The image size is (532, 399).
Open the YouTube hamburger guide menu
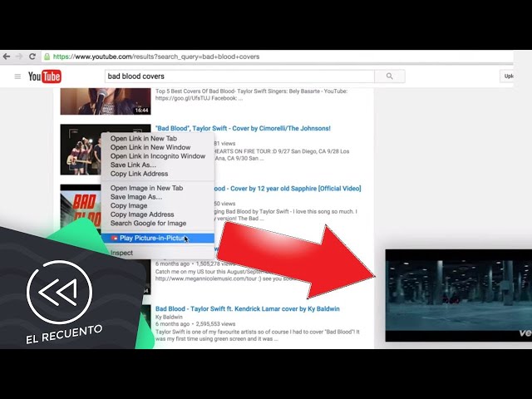click(x=17, y=76)
